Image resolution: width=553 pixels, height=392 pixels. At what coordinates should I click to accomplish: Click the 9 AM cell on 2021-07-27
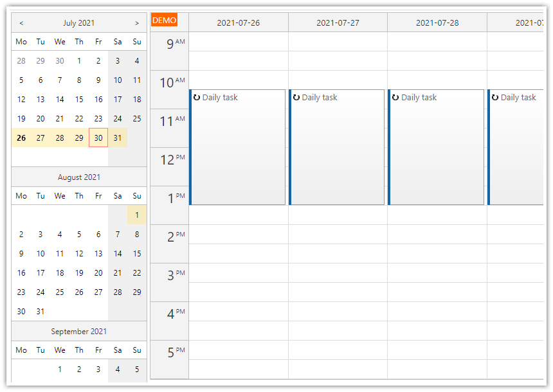click(x=338, y=42)
